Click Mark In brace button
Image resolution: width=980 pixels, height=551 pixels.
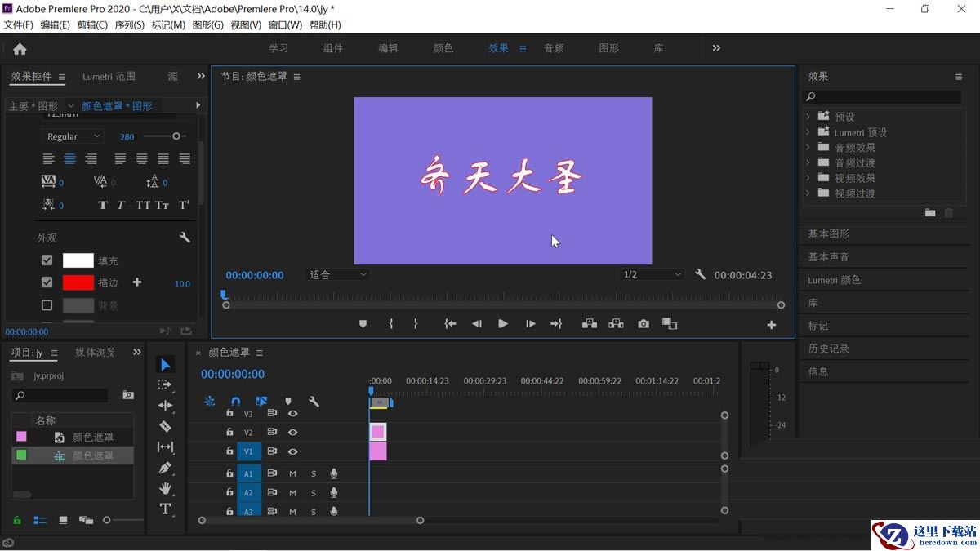point(391,324)
